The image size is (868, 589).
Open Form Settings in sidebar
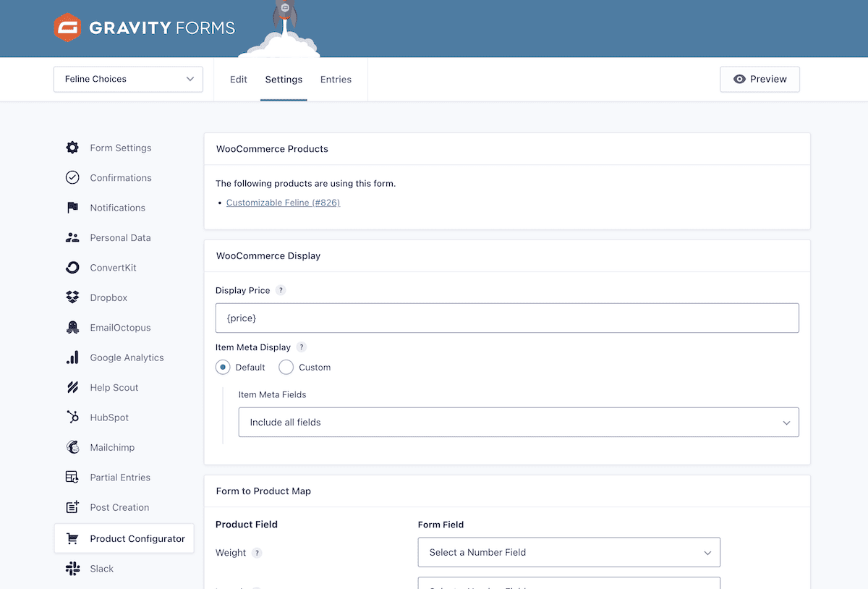click(121, 148)
